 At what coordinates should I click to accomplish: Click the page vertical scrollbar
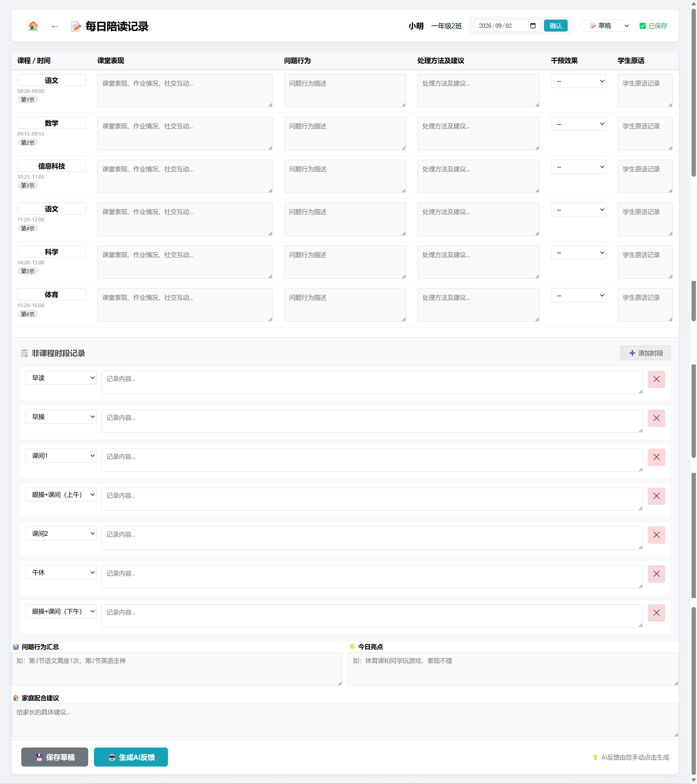tap(693, 392)
